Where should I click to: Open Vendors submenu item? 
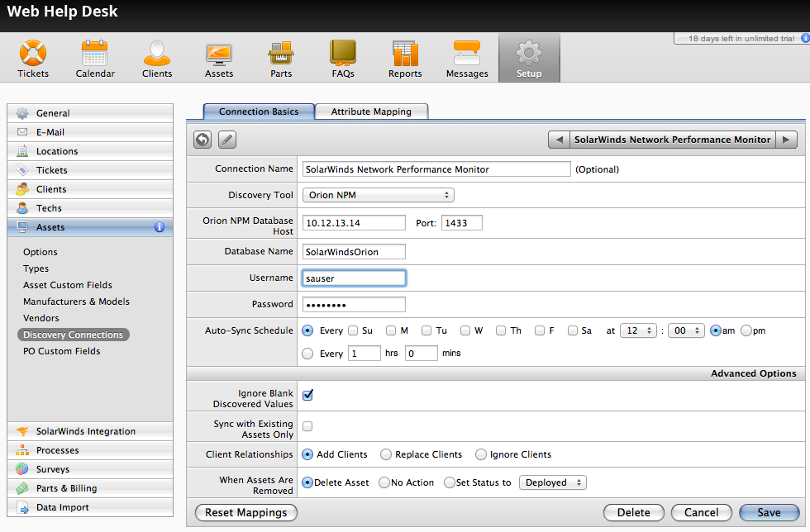coord(41,318)
